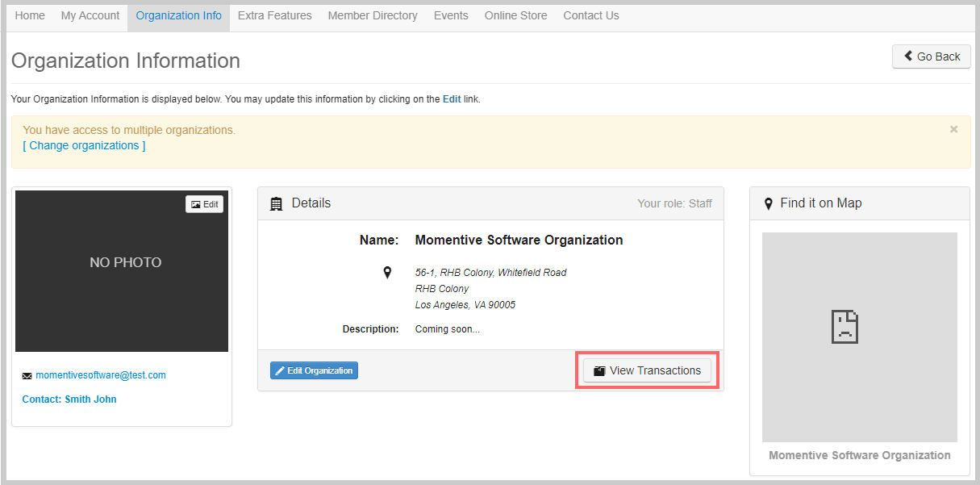Click the envelope icon beside the email
Viewport: 980px width, 485px height.
pyautogui.click(x=27, y=376)
